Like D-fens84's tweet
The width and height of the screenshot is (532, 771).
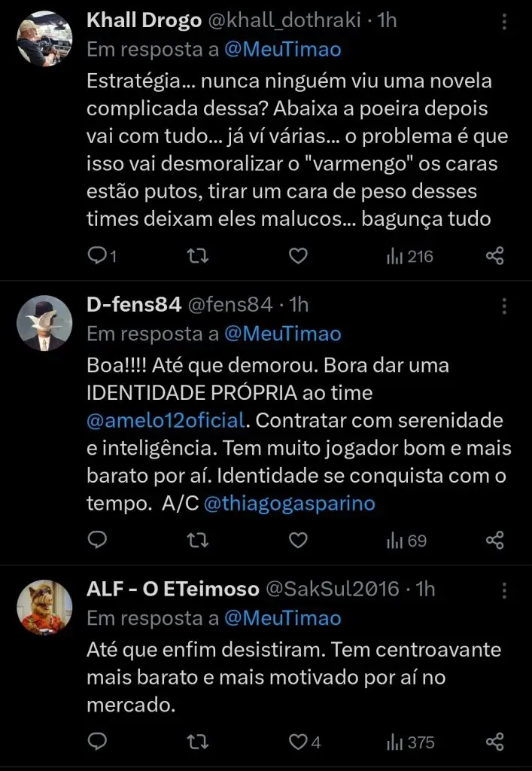(x=297, y=540)
